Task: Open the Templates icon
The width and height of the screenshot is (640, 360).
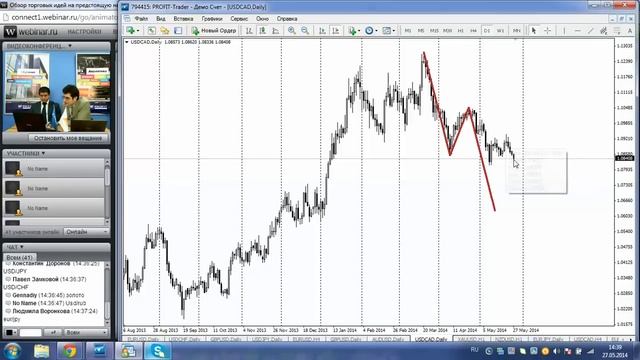Action: (386, 31)
